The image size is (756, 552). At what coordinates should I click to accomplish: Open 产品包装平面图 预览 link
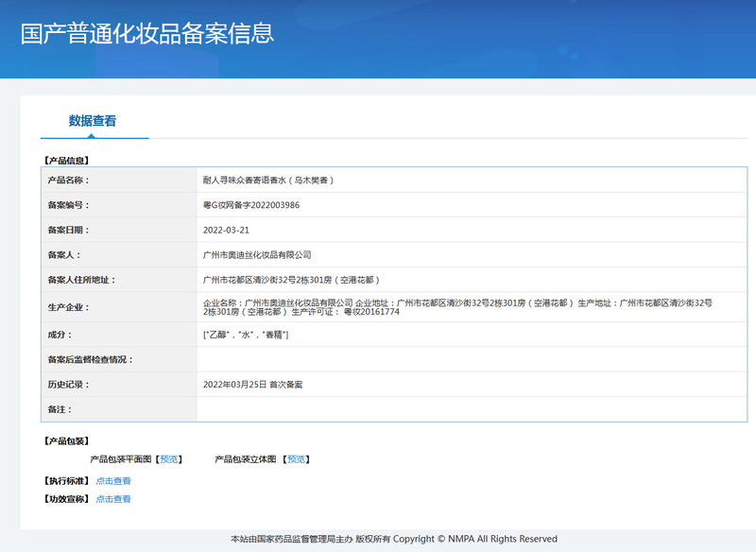click(x=169, y=459)
